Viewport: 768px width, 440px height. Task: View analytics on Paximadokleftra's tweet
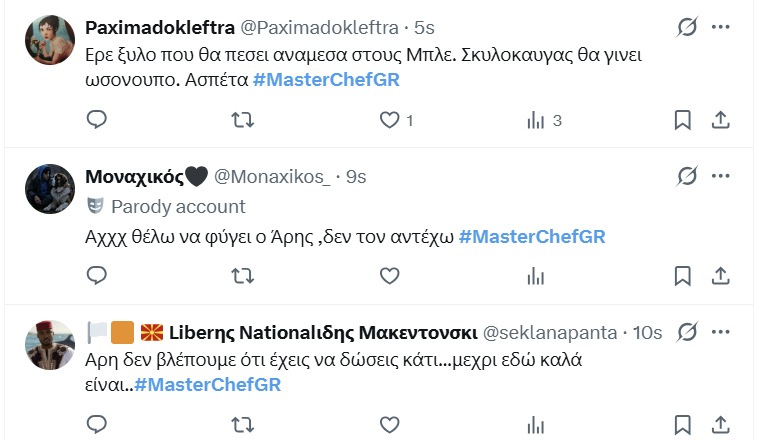pos(536,120)
